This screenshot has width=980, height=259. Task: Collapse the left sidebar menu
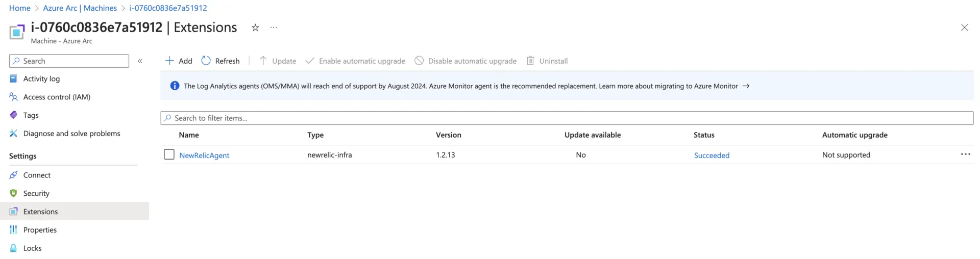[x=140, y=61]
